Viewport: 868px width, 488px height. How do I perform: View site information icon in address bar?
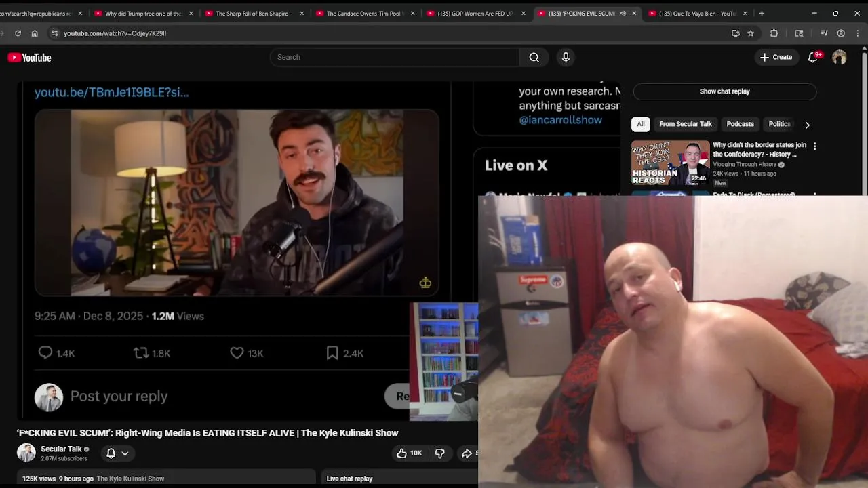click(54, 33)
